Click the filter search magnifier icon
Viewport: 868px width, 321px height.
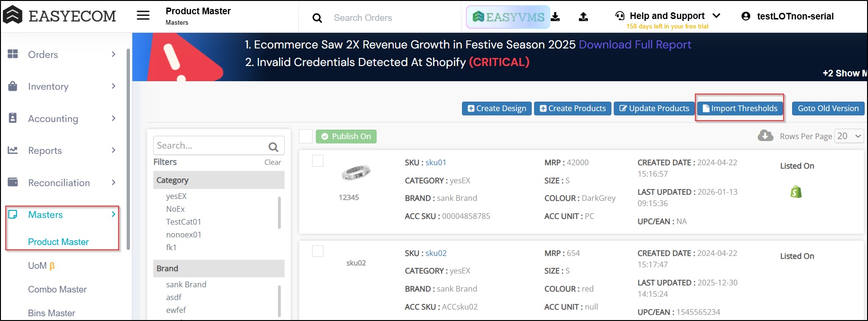click(x=273, y=147)
